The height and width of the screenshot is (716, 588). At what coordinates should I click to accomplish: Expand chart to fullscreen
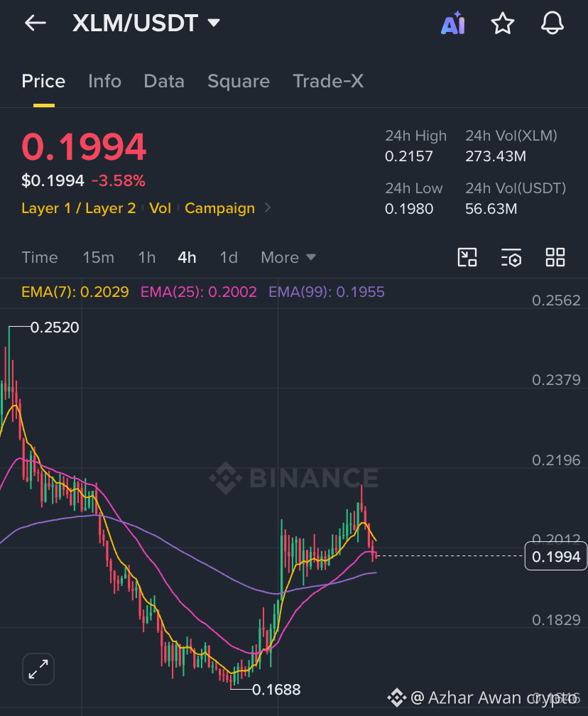point(38,669)
